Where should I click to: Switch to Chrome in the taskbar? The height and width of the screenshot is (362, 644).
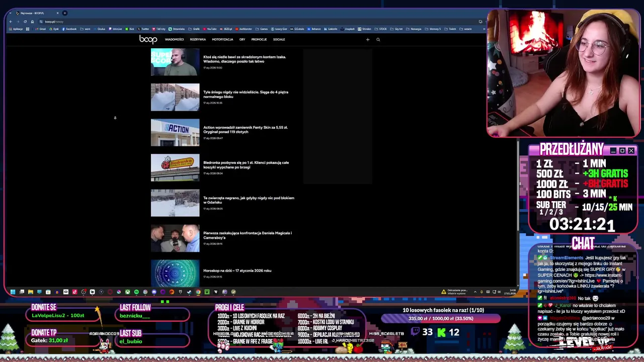click(198, 292)
